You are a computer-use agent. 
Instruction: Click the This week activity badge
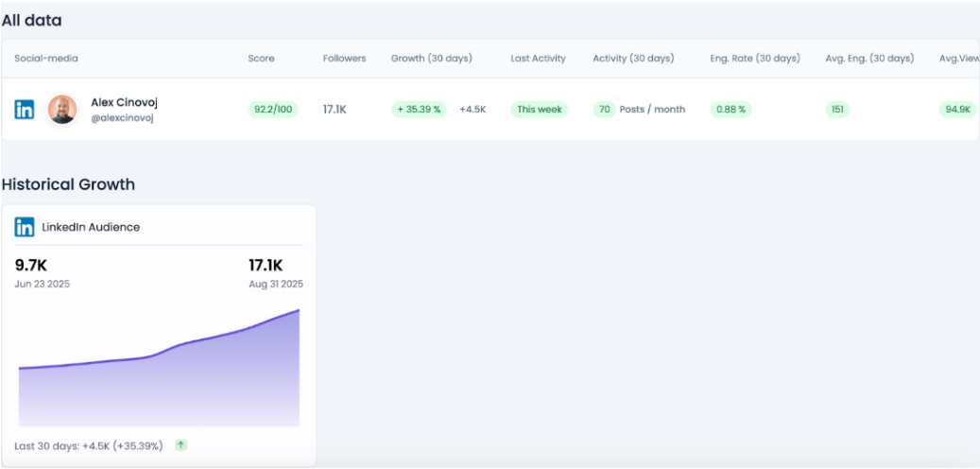click(540, 110)
